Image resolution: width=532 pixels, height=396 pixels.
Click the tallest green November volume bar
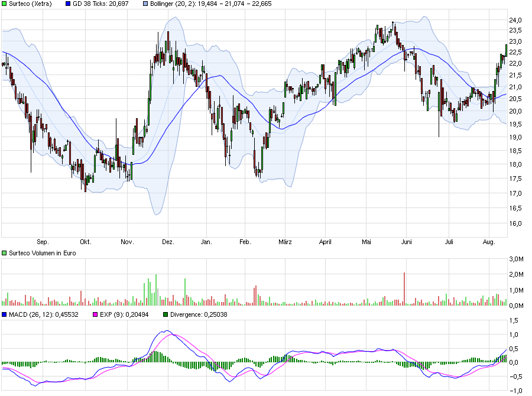[x=156, y=290]
